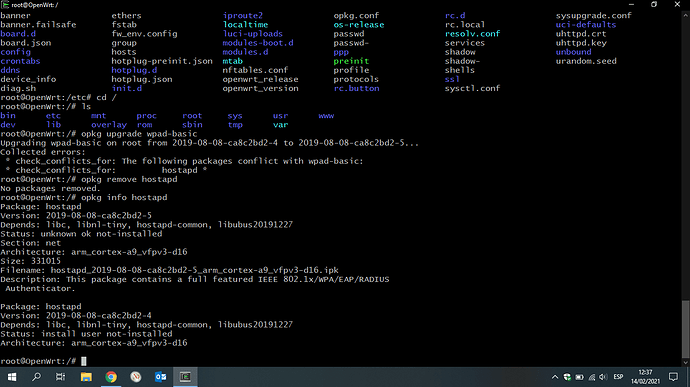Image resolution: width=690 pixels, height=387 pixels.
Task: Open the taskbar search magnifier
Action: 37,377
